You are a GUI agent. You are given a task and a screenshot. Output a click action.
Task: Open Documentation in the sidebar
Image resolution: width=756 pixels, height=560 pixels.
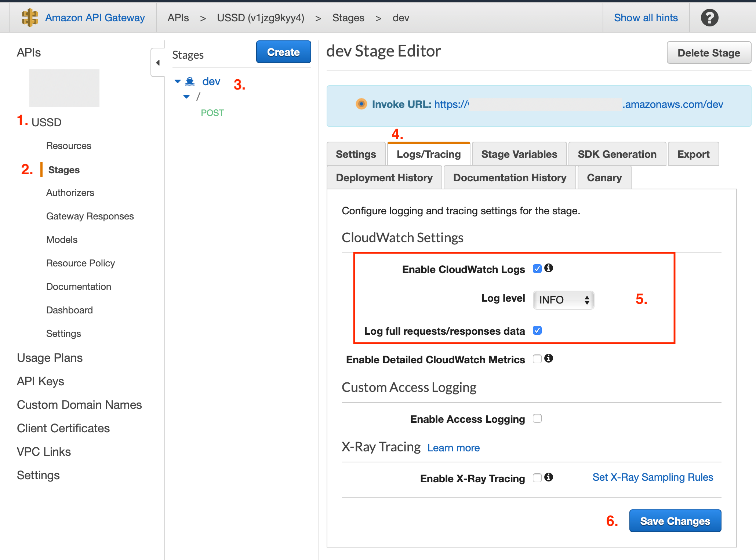click(79, 287)
